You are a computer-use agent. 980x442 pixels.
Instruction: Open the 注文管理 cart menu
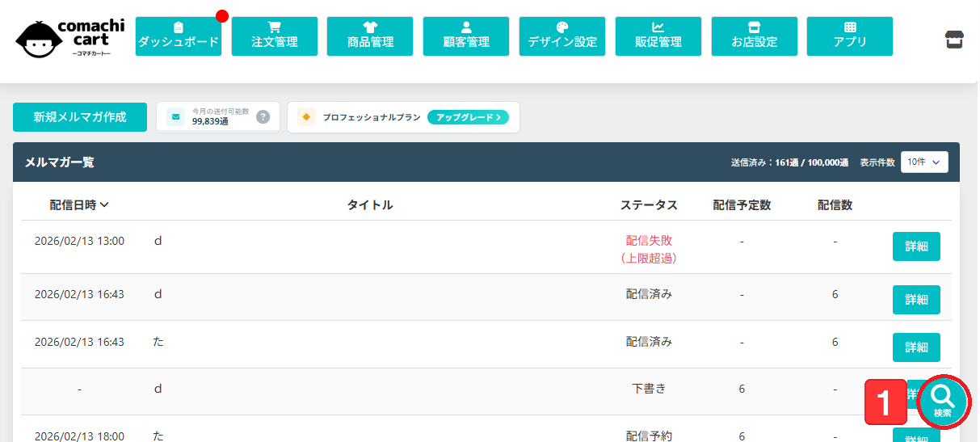[274, 36]
